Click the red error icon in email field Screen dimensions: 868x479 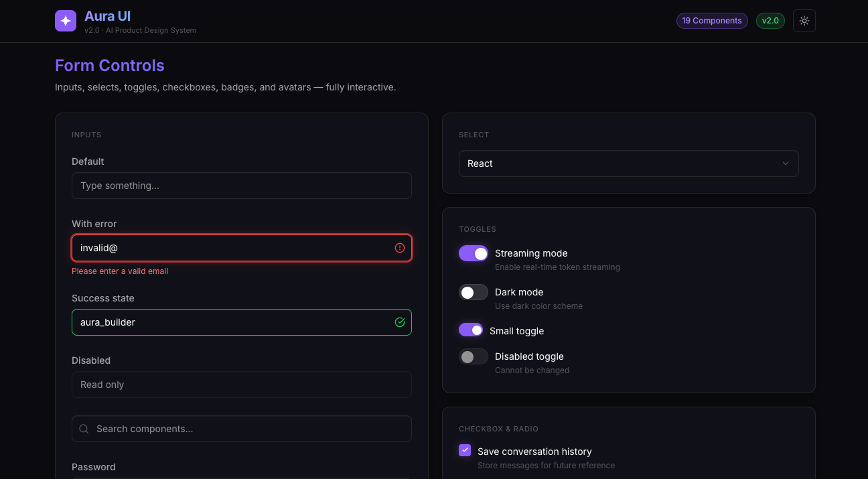pos(400,248)
